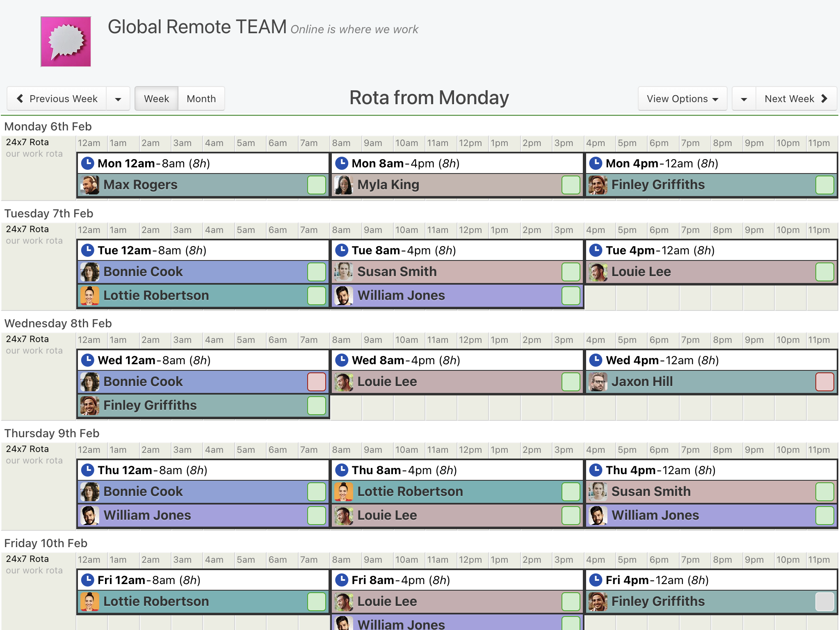Click clock icon on Fri 12am-8am shift
Viewport: 840px width, 630px height.
point(88,580)
